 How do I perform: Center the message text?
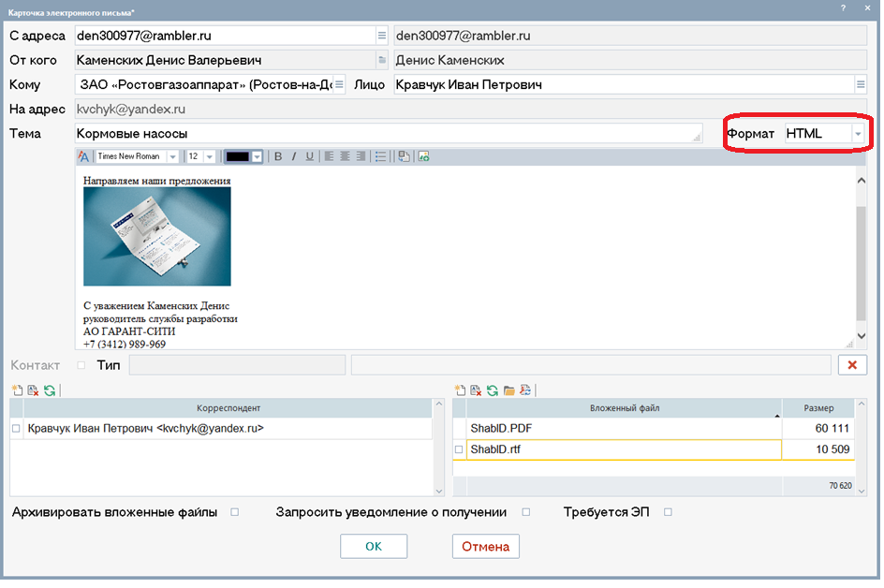point(345,156)
